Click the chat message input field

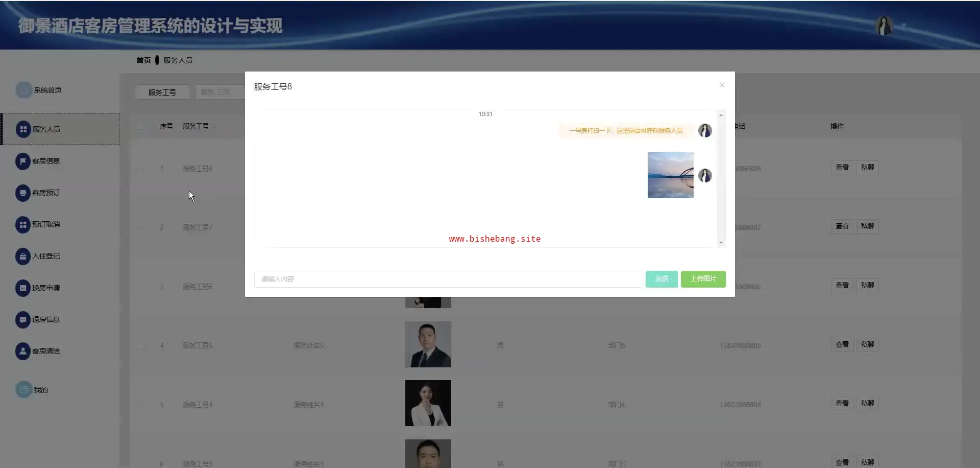point(448,279)
